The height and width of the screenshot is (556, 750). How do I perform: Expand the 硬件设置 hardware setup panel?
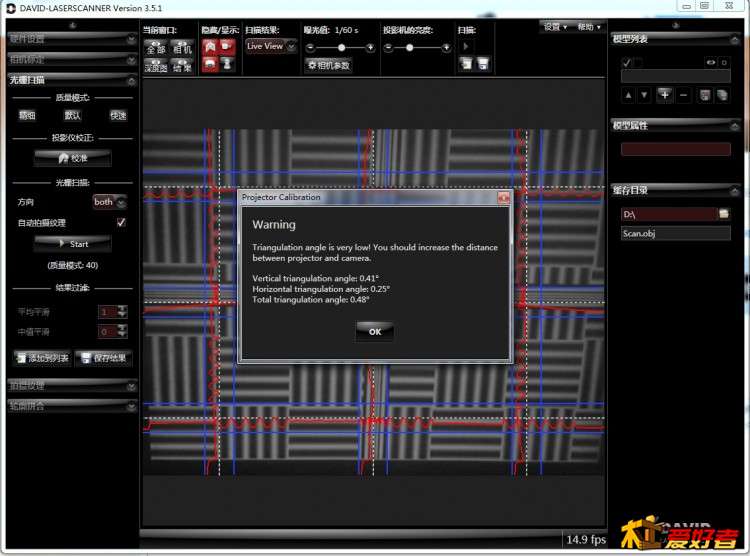pyautogui.click(x=72, y=39)
